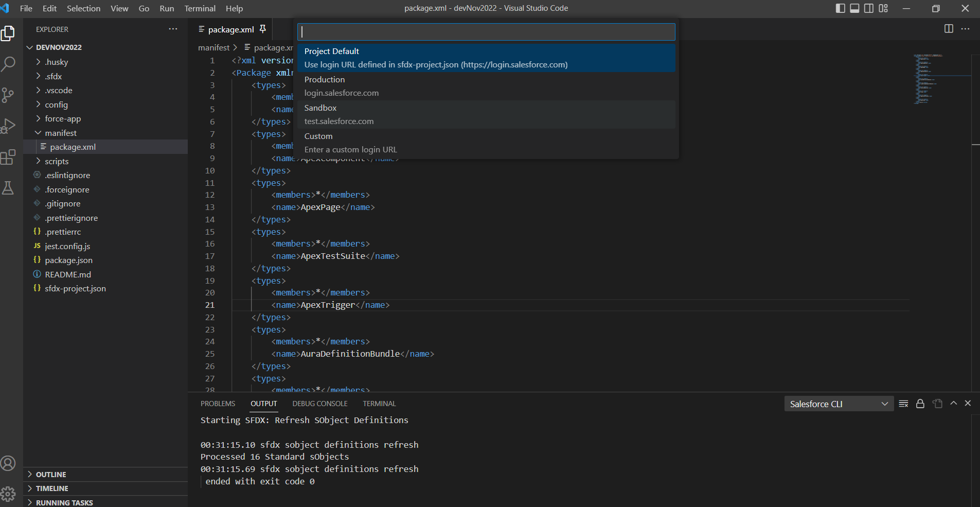
Task: Open the Testing flask view
Action: tap(8, 188)
